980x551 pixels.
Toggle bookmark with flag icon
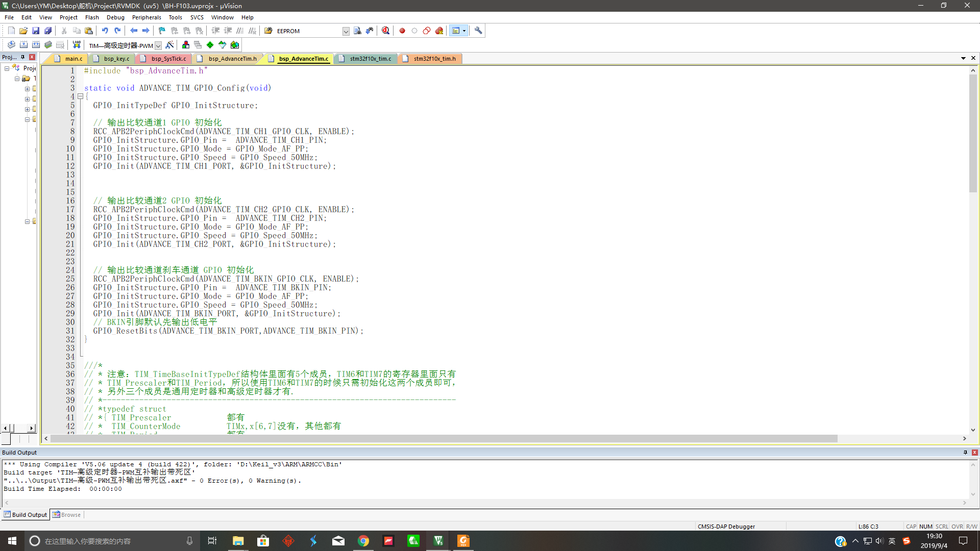pyautogui.click(x=162, y=31)
